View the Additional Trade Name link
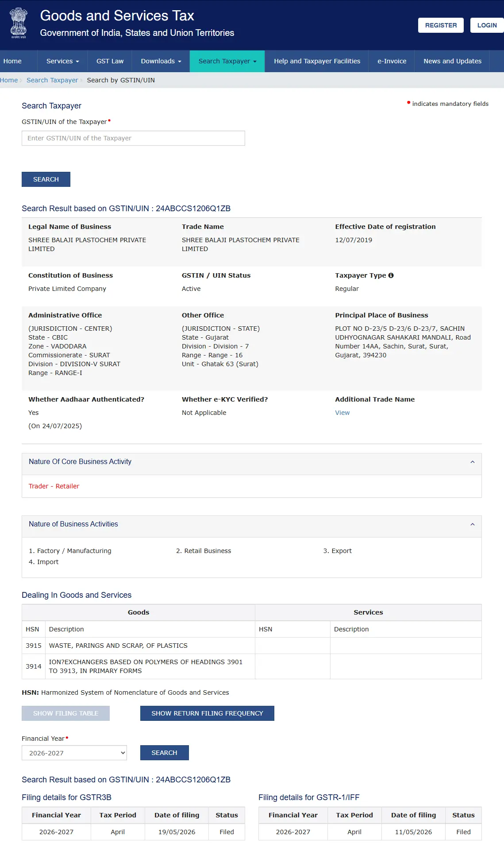 click(x=342, y=413)
